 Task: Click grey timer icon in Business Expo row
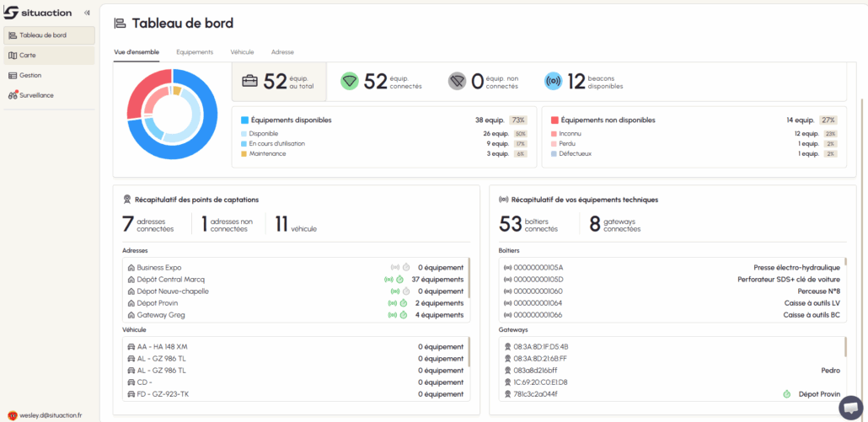[405, 268]
